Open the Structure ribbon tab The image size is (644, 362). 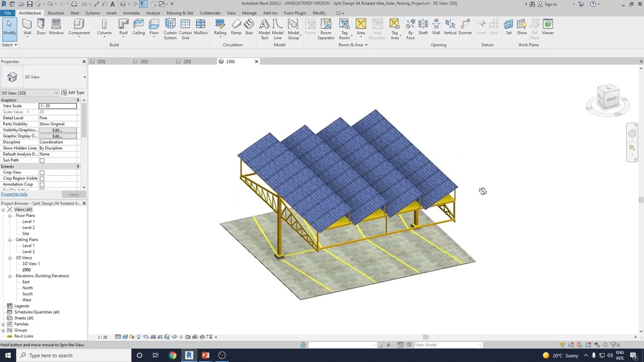coord(55,13)
